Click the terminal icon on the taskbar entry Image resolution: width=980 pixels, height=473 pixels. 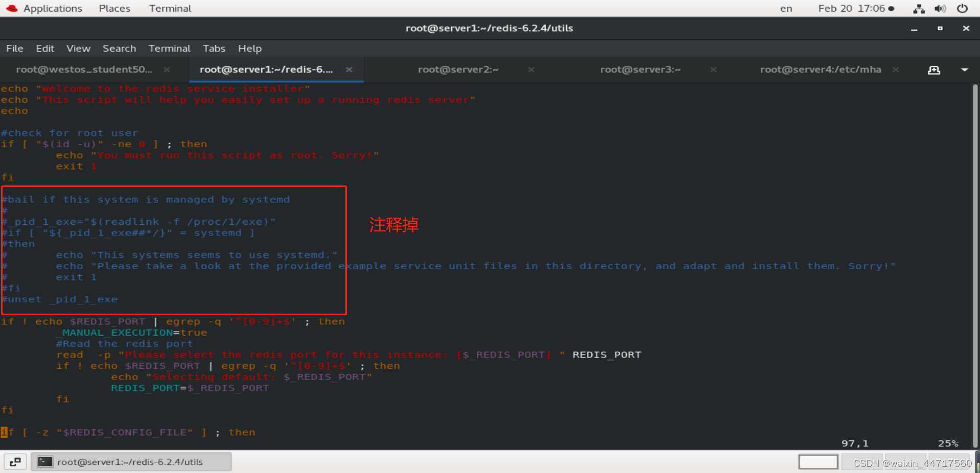[x=45, y=461]
